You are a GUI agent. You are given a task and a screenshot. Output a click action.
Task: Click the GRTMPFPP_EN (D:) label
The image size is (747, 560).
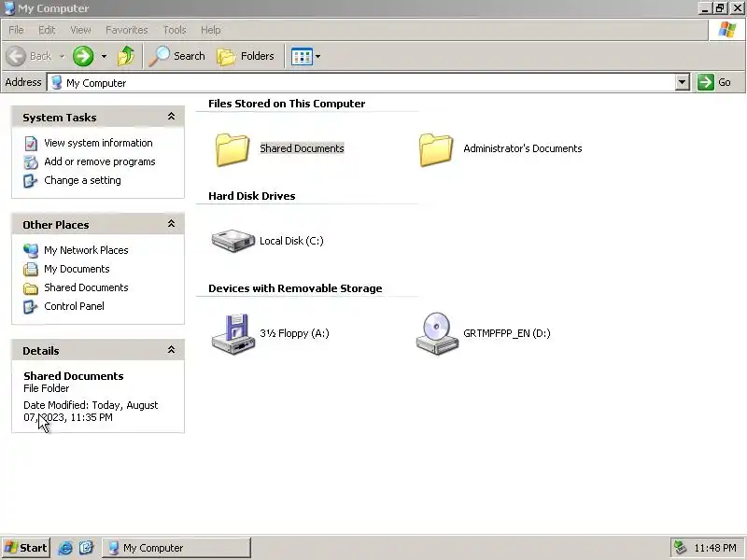point(507,333)
